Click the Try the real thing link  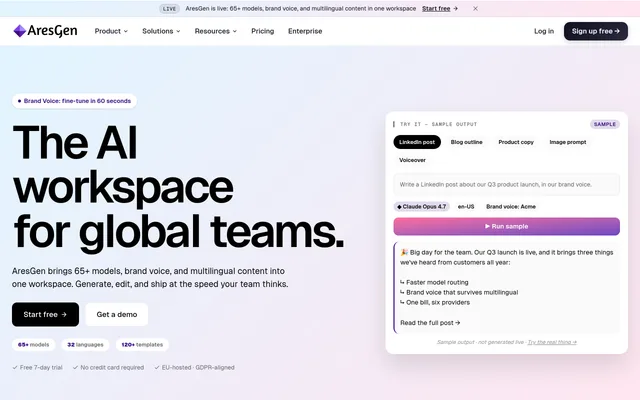tap(552, 342)
